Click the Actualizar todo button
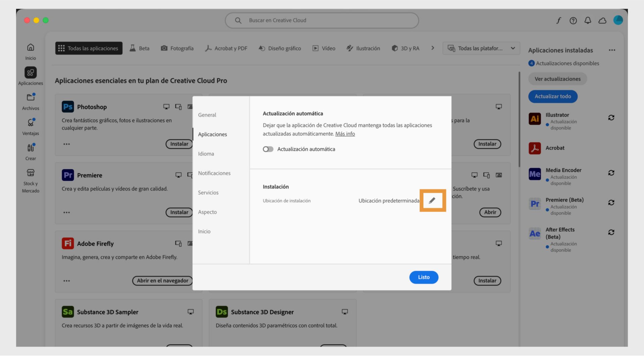Viewport: 644px width, 356px height. point(553,97)
